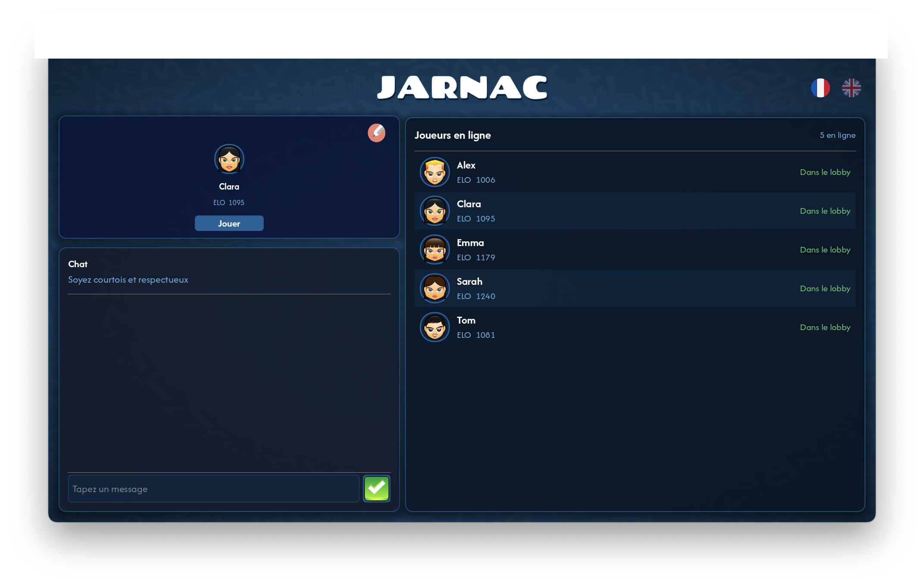Click the 5 en ligne counter
Viewport: 924px width, 586px height.
[x=837, y=135]
